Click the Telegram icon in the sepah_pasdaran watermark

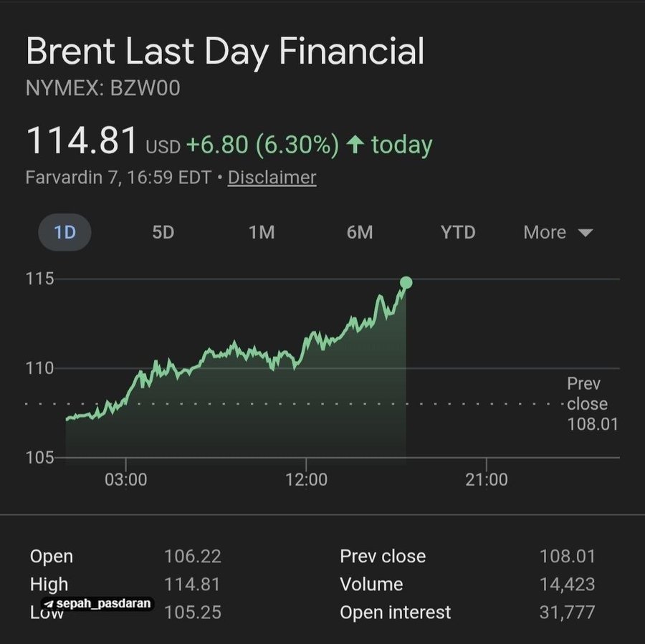point(47,604)
